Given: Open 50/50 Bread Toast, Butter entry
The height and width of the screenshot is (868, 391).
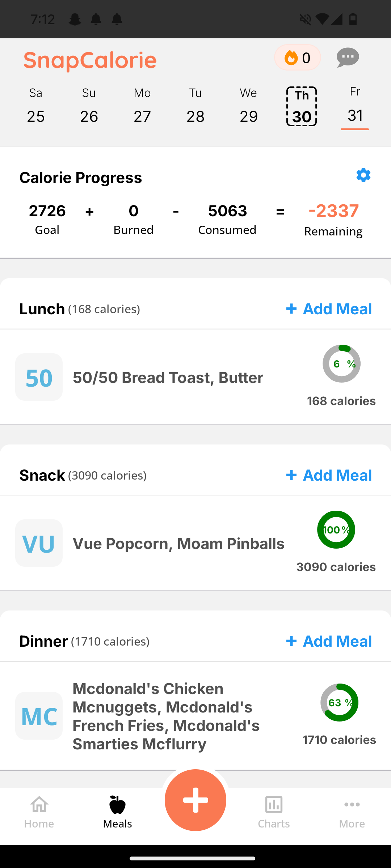Looking at the screenshot, I should tap(168, 378).
